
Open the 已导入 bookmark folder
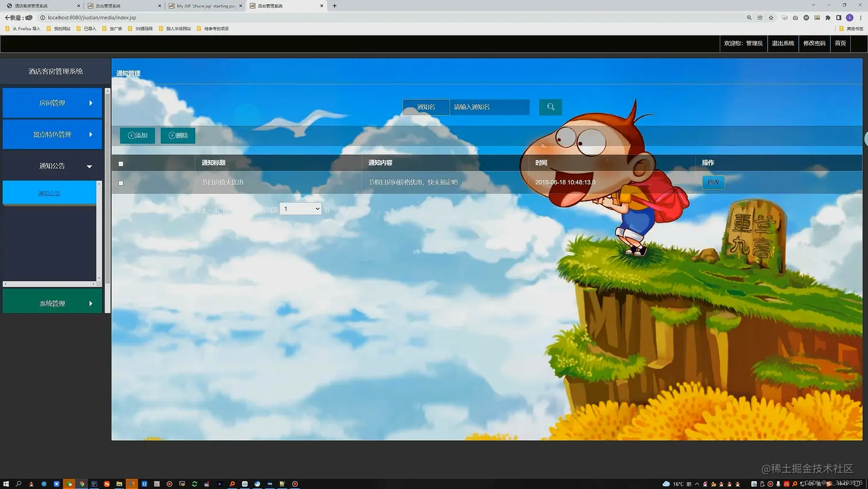[x=86, y=29]
